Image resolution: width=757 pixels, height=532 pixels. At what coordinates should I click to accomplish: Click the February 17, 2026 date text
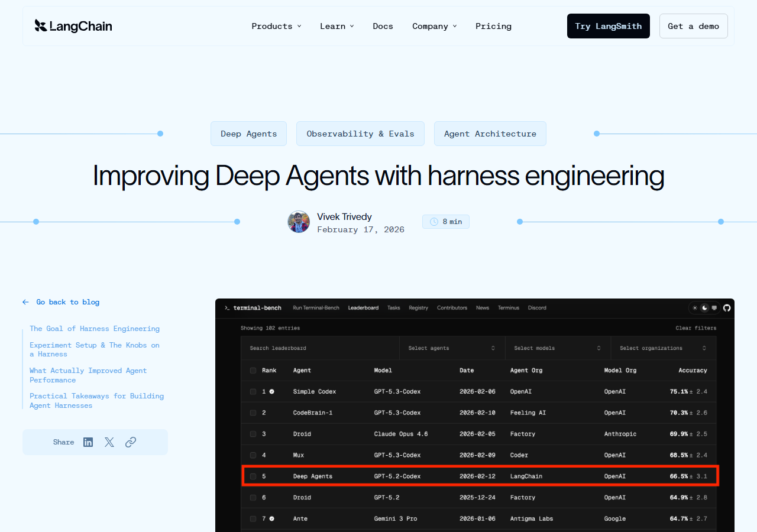coord(361,230)
